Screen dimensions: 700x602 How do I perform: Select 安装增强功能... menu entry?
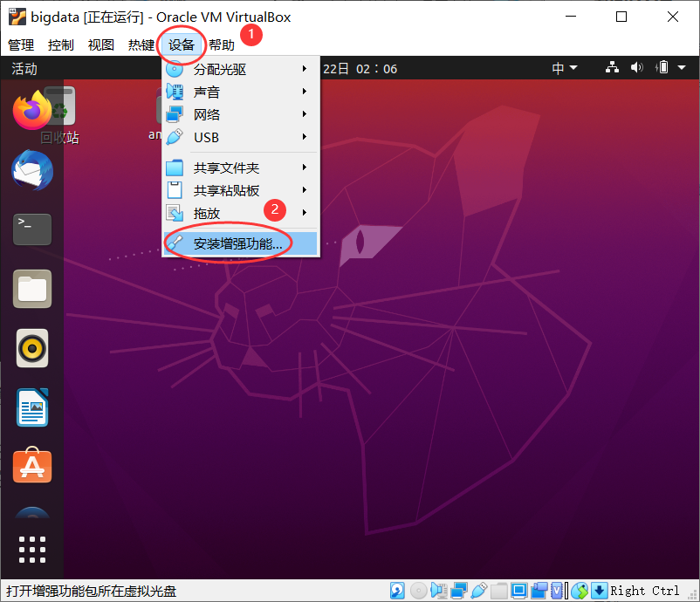pos(241,243)
